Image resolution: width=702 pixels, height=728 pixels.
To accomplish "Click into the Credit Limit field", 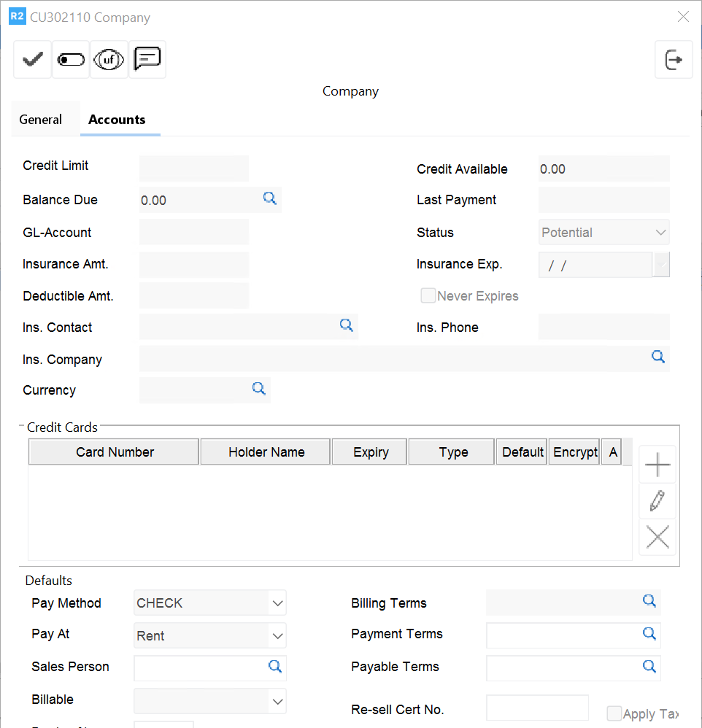I will [x=193, y=168].
